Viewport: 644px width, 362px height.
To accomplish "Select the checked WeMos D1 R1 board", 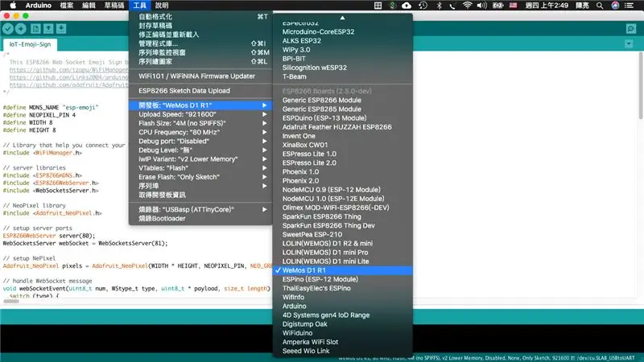I will pos(343,270).
